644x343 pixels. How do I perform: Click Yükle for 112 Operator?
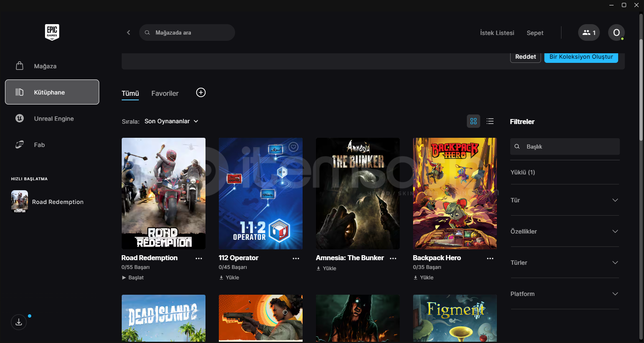tap(229, 278)
